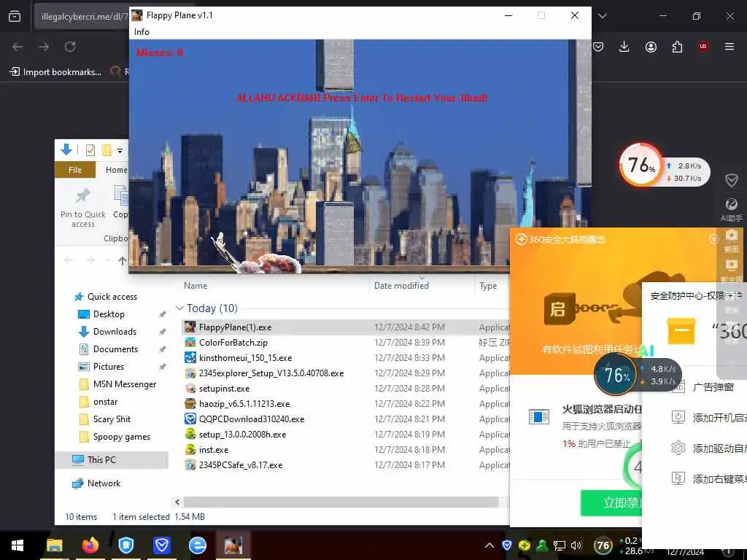Click the 添加驱动 gear icon option
Image resolution: width=747 pixels, height=560 pixels.
678,448
